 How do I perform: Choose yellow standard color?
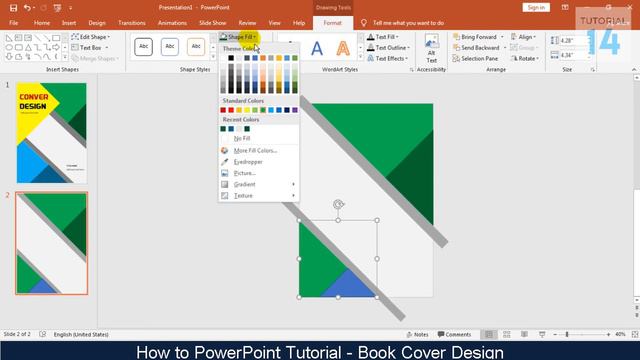(x=247, y=110)
